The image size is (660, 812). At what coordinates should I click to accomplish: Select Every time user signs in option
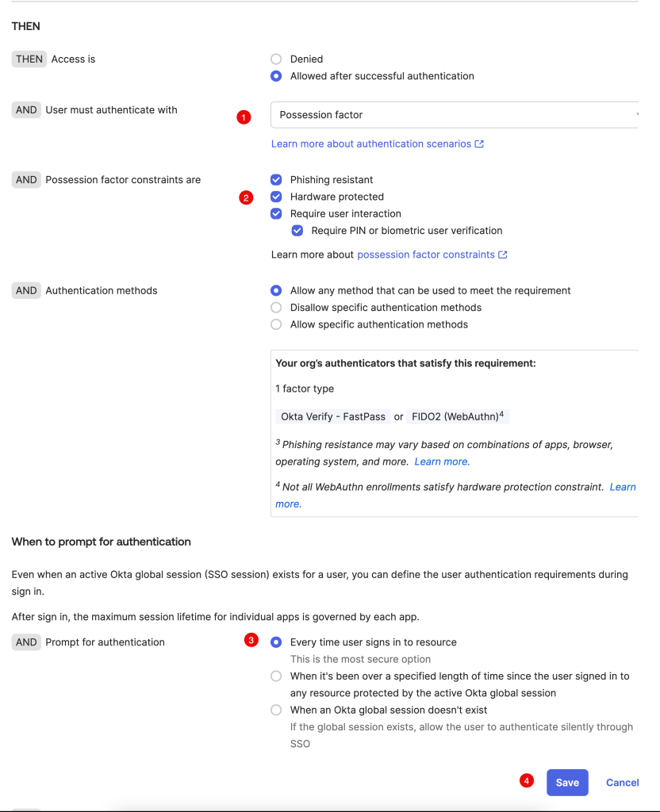[276, 642]
